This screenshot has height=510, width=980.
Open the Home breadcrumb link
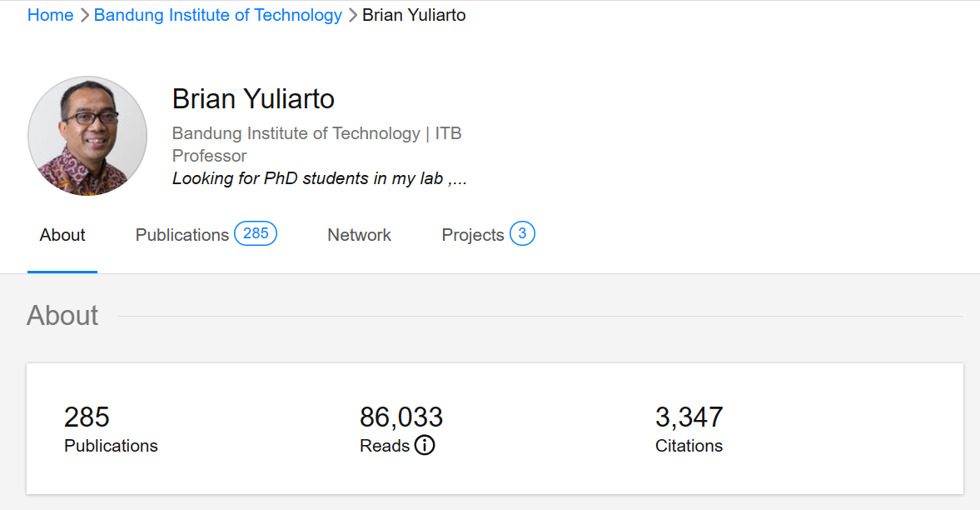tap(50, 15)
